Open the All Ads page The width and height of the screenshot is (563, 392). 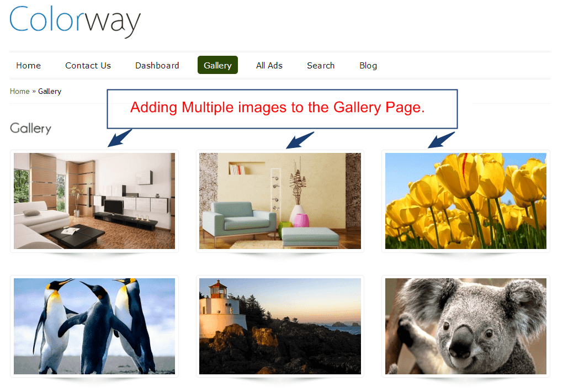pos(269,65)
